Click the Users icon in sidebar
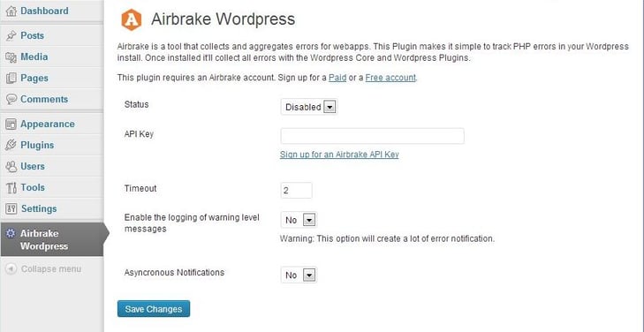The height and width of the screenshot is (332, 644). [11, 166]
